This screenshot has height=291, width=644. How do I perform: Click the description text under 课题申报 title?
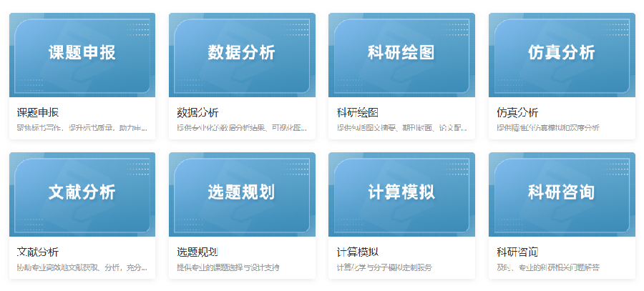[x=82, y=128]
